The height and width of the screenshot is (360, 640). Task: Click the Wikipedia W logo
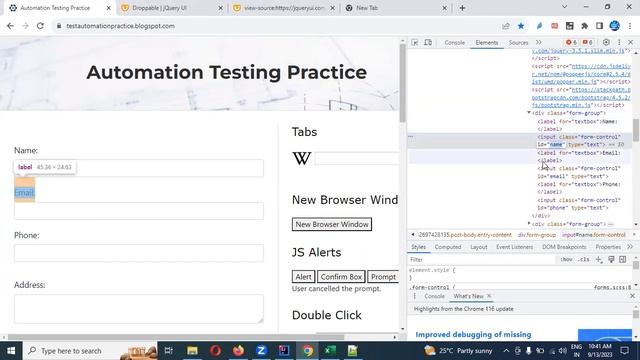302,158
